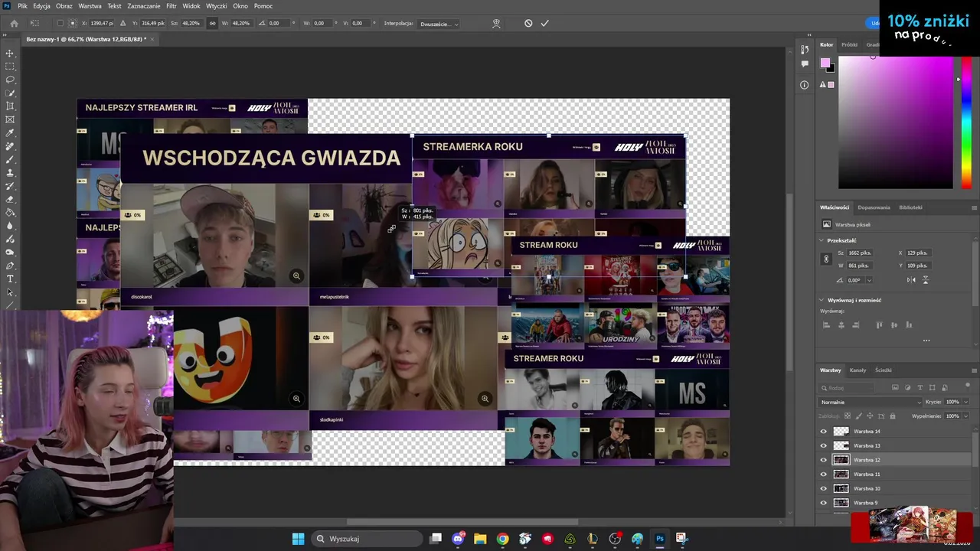Select the Eyedropper tool
This screenshot has height=551, width=980.
(x=10, y=133)
